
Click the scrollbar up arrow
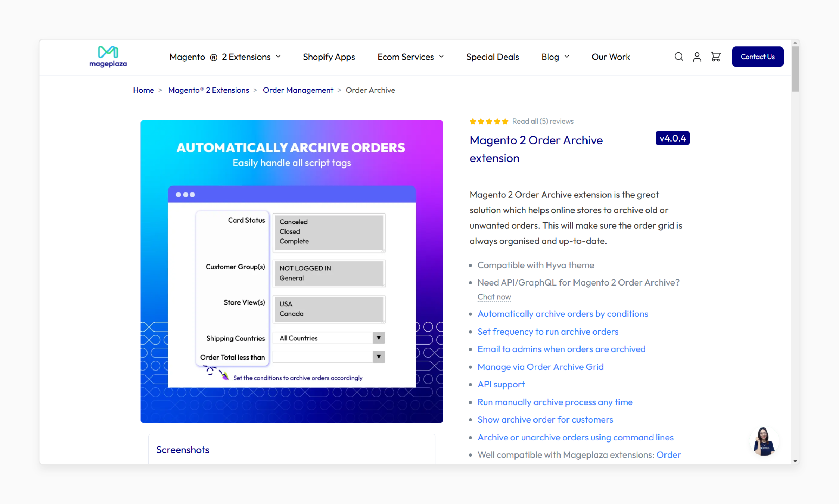pos(795,43)
